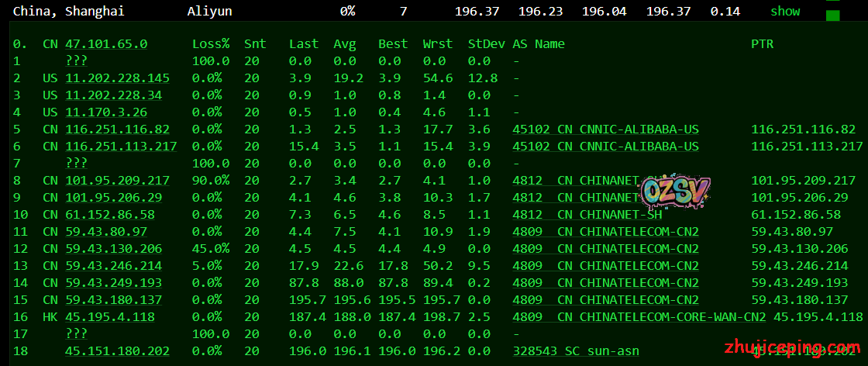The height and width of the screenshot is (366, 868).
Task: Open the 47.101.65.0 IP link
Action: [106, 44]
